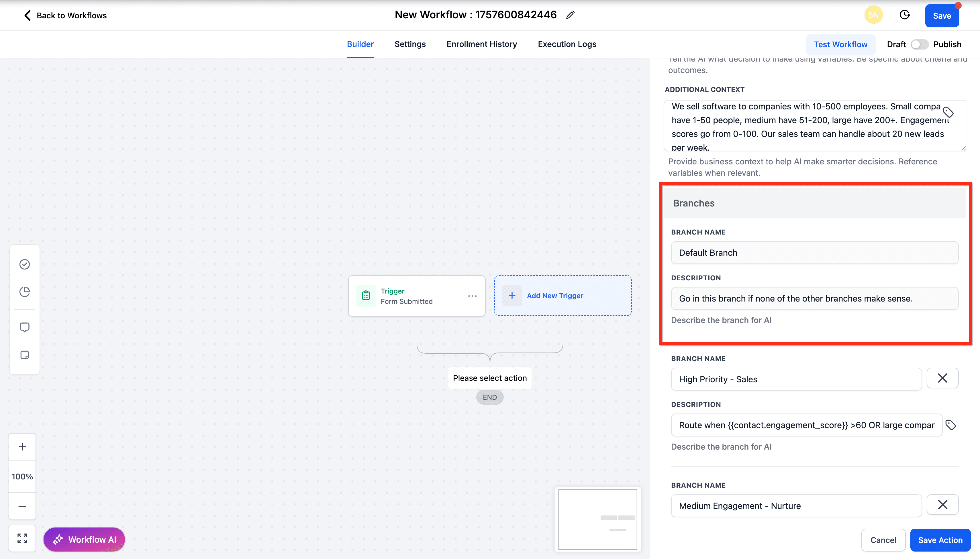980x559 pixels.
Task: Click Test Workflow
Action: [x=840, y=44]
